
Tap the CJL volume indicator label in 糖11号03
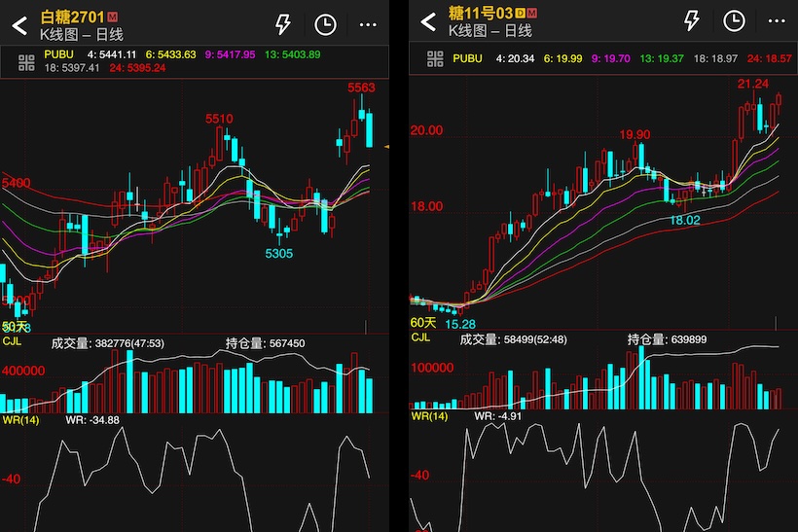point(420,337)
